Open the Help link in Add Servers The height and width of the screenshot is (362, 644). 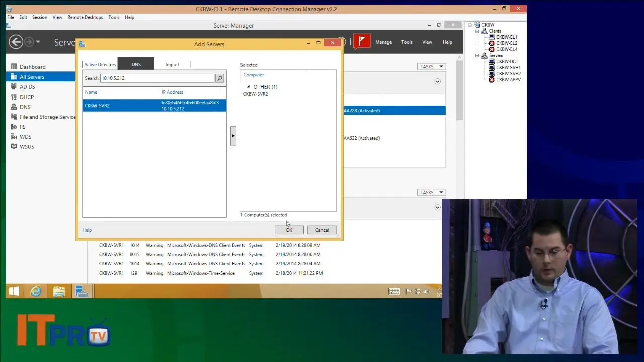(87, 230)
